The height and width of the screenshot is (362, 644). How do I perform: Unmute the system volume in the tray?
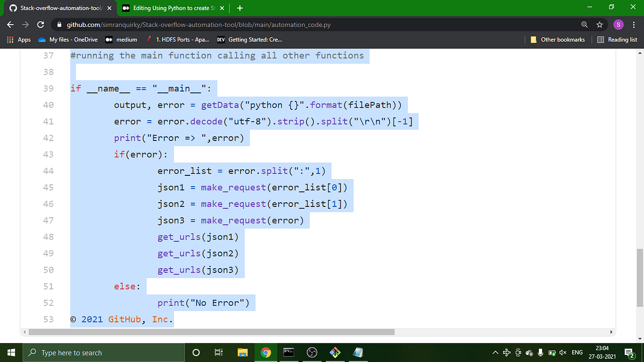562,352
